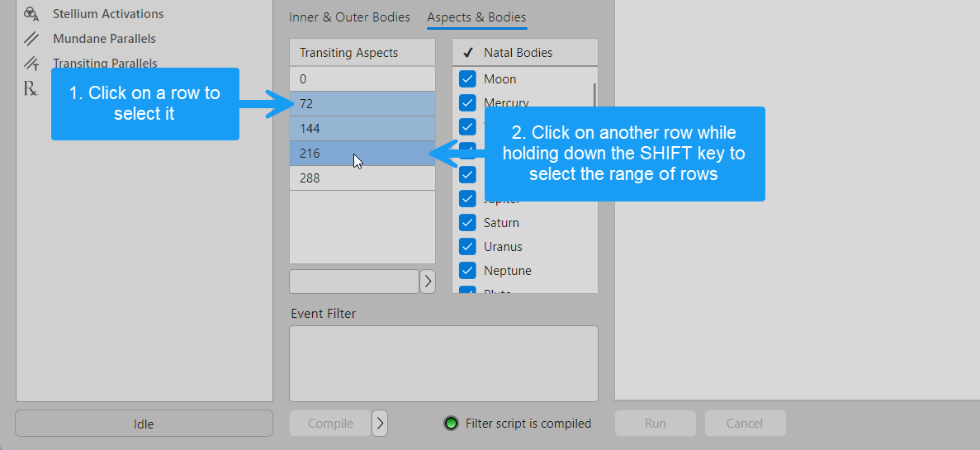Toggle the Uranus checkbox
This screenshot has height=450, width=980.
tap(467, 247)
